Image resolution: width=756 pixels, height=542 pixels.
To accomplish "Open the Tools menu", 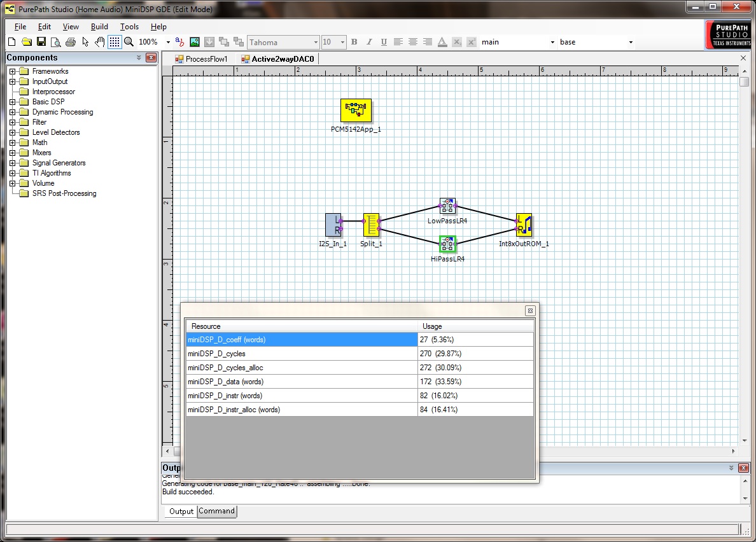I will click(129, 27).
